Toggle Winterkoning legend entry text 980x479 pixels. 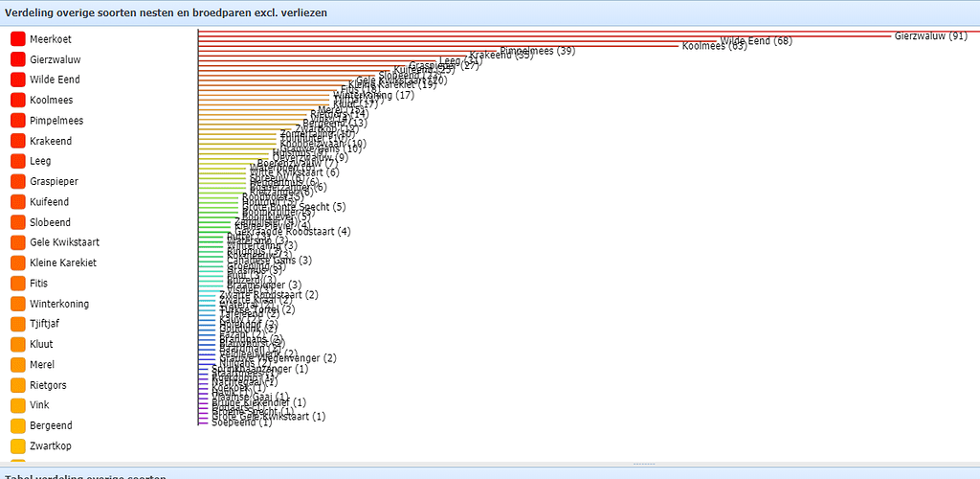(58, 304)
